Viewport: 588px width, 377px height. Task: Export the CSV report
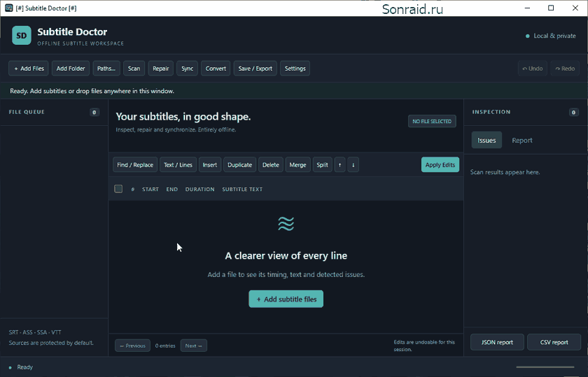click(554, 342)
